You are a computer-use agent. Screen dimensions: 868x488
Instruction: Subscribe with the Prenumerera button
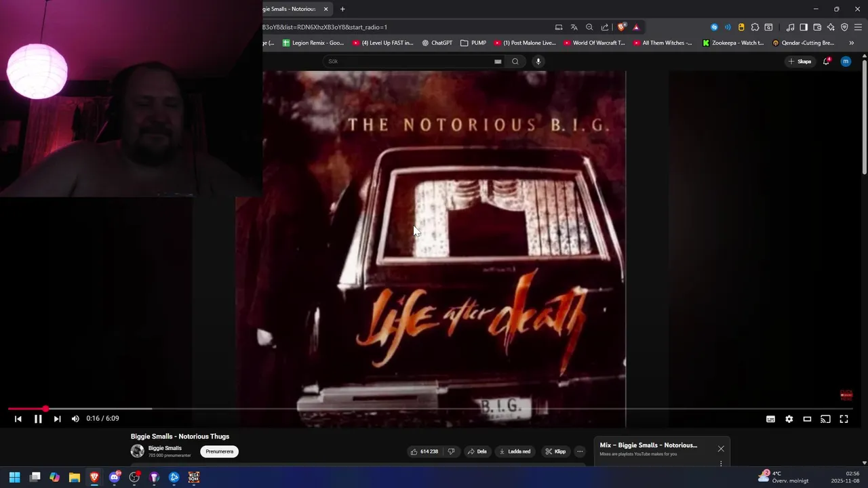pyautogui.click(x=219, y=451)
